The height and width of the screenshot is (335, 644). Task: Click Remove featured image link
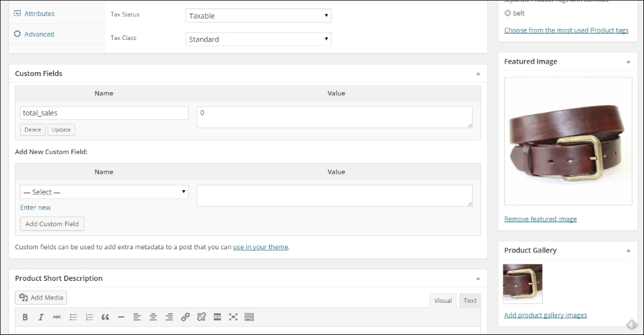[540, 219]
